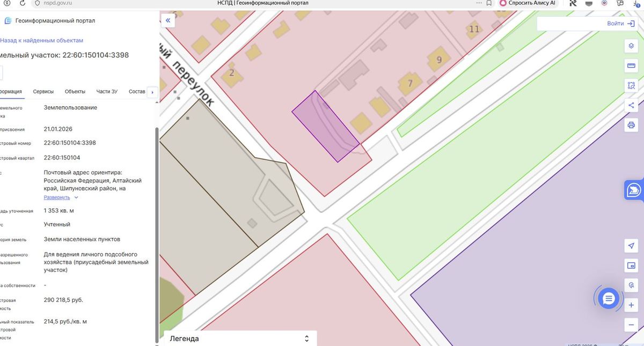Viewport: 644px width, 346px height.
Task: Click the Земли населенных пунктов value
Action: pos(82,239)
